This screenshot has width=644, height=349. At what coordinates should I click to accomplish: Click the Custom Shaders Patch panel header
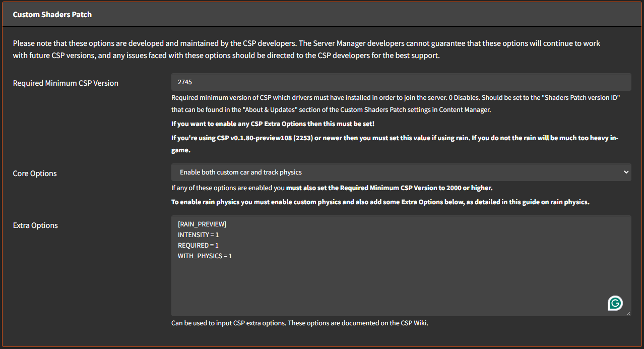[x=52, y=14]
